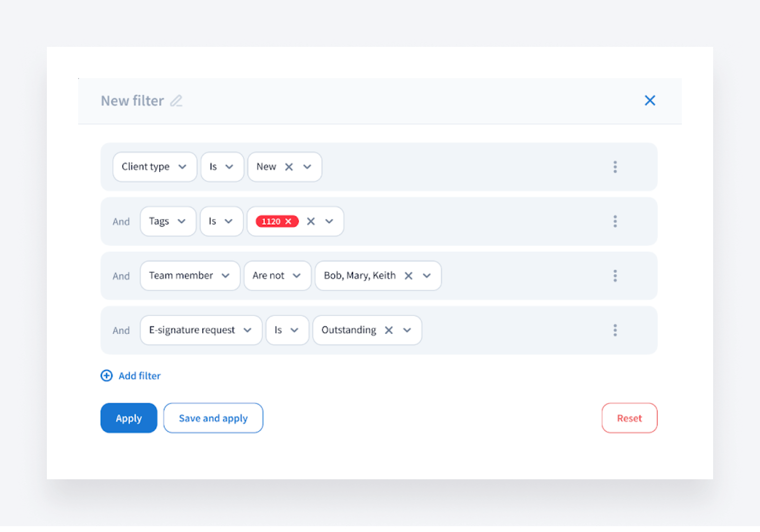Open the Tags field dropdown
This screenshot has width=760, height=532.
point(168,222)
